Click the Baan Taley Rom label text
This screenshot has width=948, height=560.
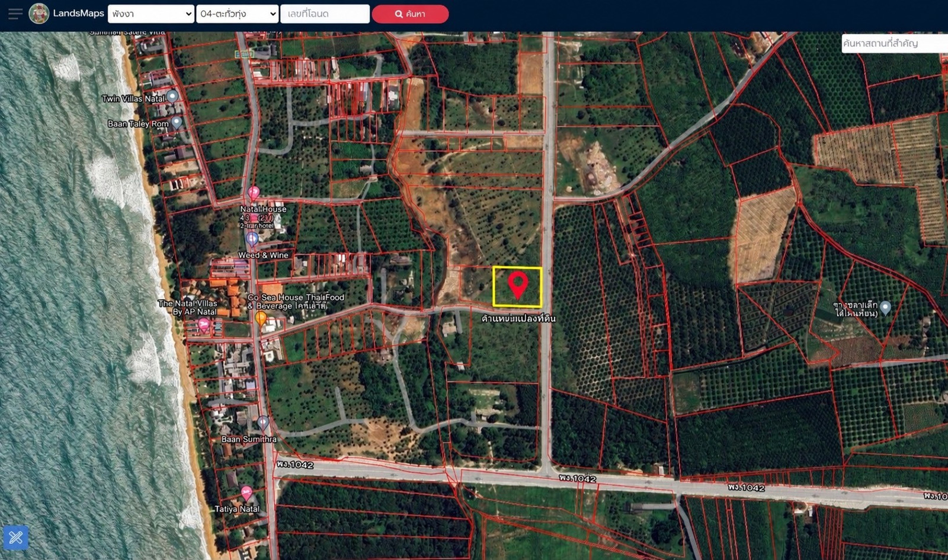138,124
